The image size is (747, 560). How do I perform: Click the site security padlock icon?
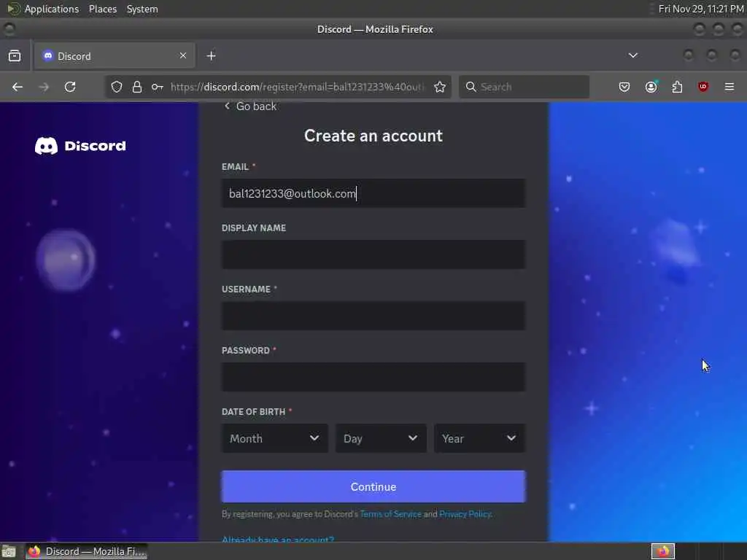(137, 87)
